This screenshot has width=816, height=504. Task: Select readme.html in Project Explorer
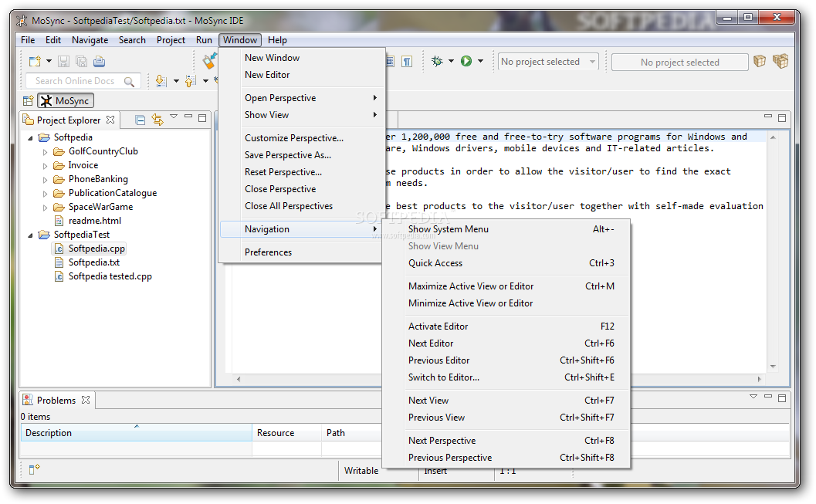(95, 221)
